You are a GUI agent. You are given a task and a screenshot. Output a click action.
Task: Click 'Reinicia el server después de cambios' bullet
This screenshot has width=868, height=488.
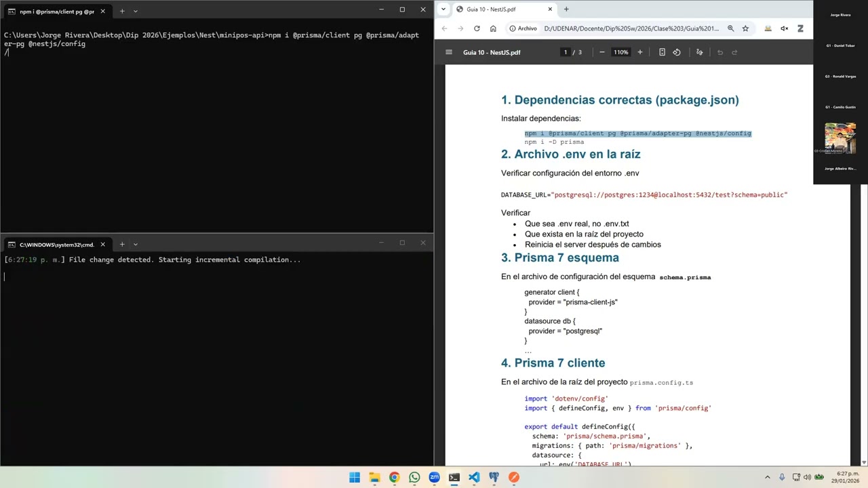tap(593, 245)
